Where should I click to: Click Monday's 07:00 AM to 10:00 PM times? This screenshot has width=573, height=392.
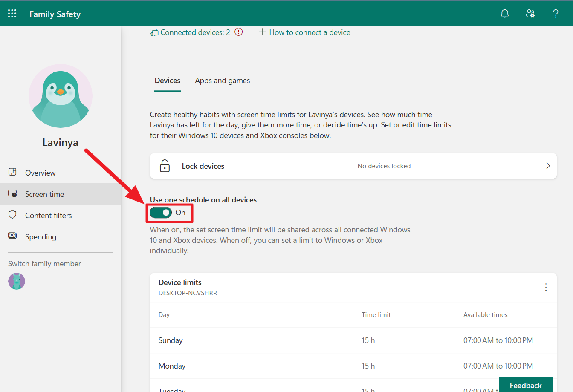(498, 366)
